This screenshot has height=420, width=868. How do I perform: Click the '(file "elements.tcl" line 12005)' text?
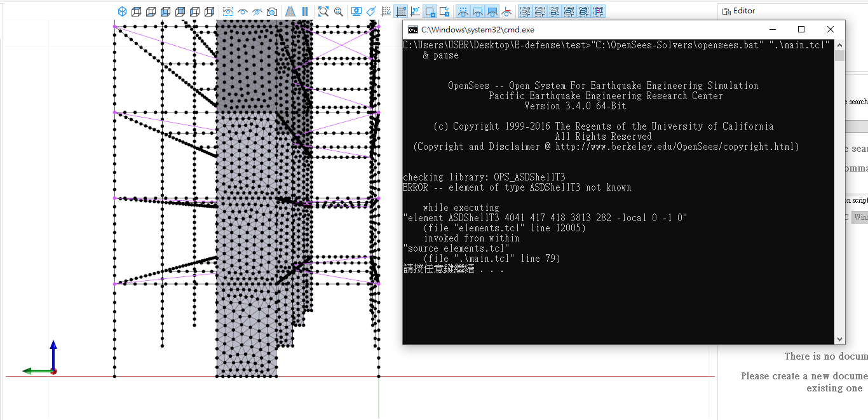click(505, 228)
